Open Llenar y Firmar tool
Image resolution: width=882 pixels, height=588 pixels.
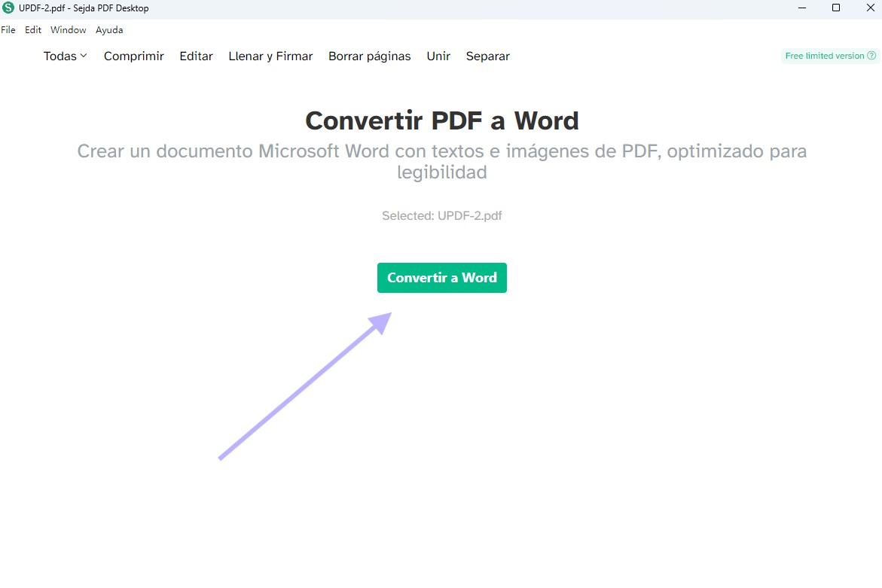pos(270,56)
